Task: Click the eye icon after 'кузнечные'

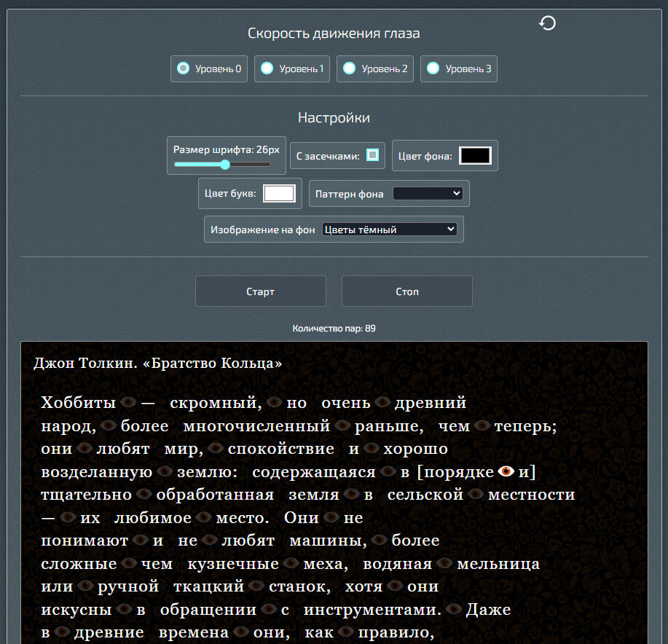Action: click(291, 563)
